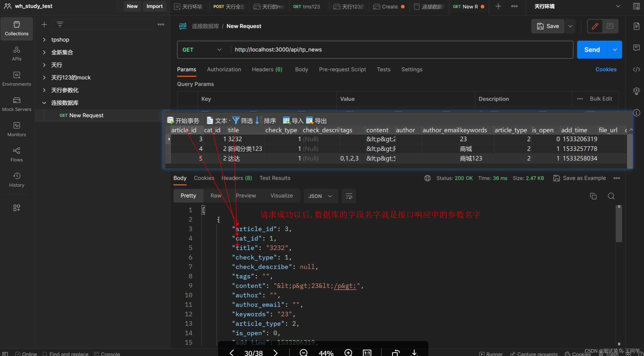This screenshot has width=644, height=356.
Task: Open the Environments sidebar section
Action: [17, 79]
